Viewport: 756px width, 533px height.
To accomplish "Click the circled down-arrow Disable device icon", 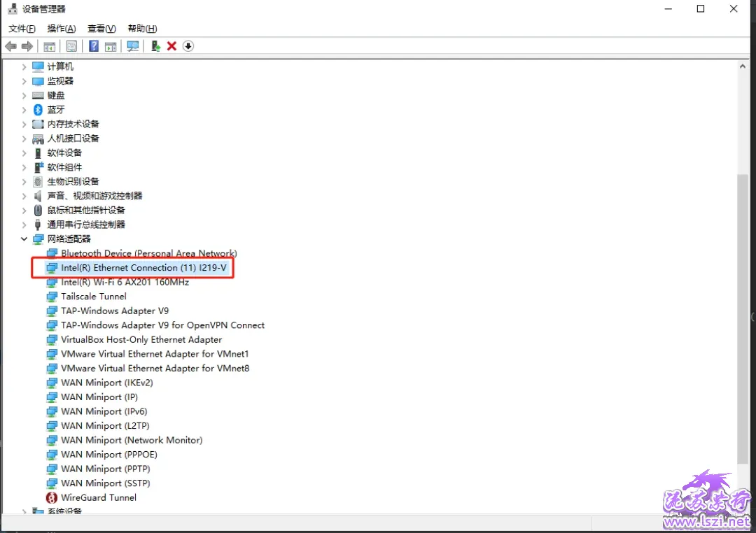I will point(188,46).
